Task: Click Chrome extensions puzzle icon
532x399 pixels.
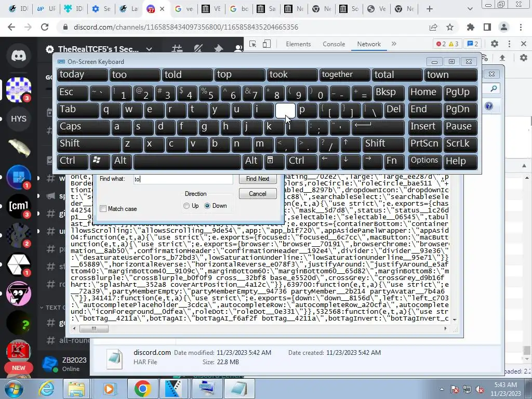Action: [x=471, y=27]
